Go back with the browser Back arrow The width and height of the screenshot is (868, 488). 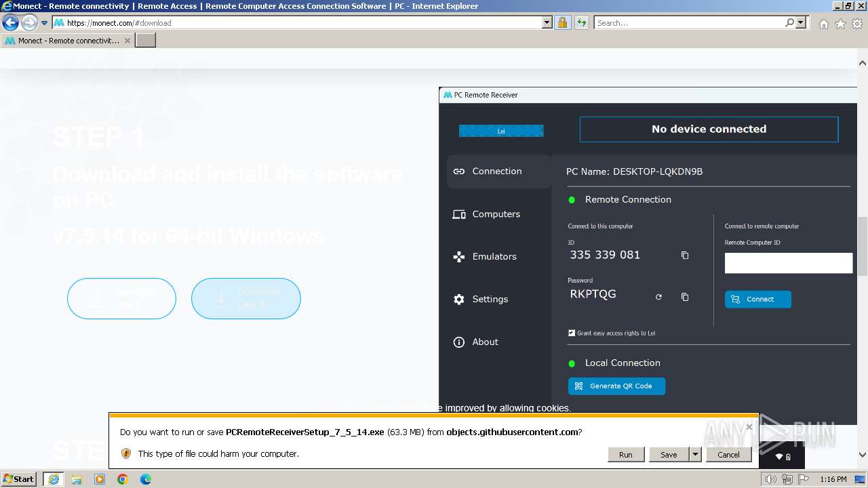[x=10, y=23]
